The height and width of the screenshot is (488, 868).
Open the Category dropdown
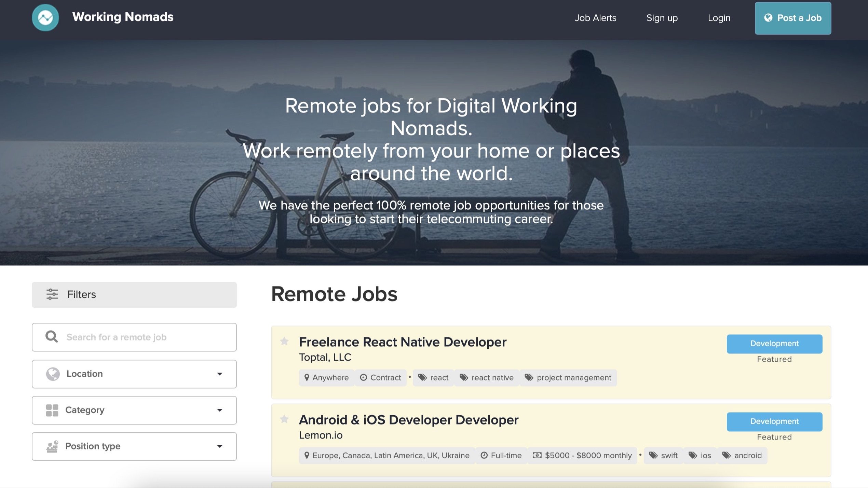[x=134, y=410]
